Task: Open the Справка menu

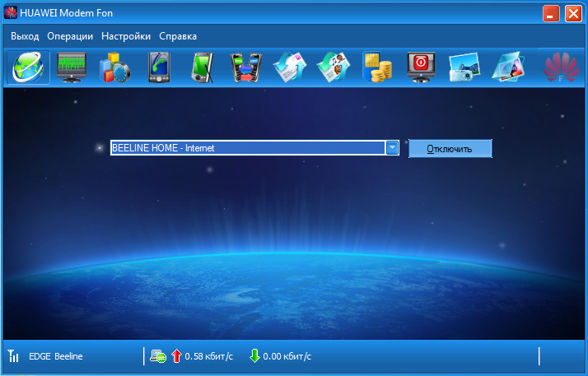Action: (x=178, y=36)
